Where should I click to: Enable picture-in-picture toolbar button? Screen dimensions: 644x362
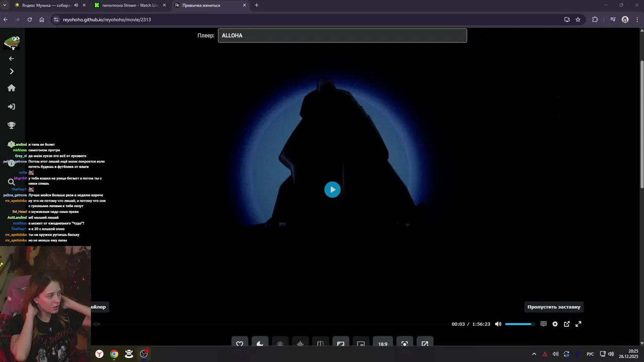361,343
